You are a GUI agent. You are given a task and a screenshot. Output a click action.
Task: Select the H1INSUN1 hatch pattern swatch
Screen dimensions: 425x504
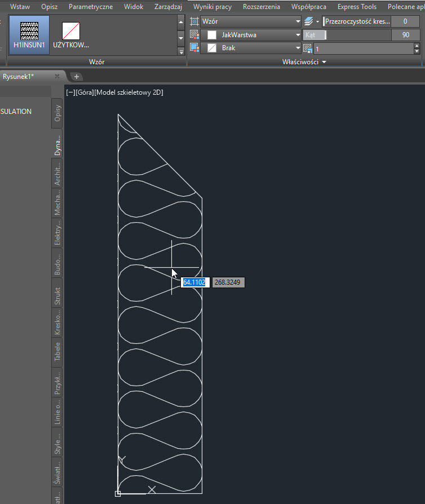(x=29, y=34)
